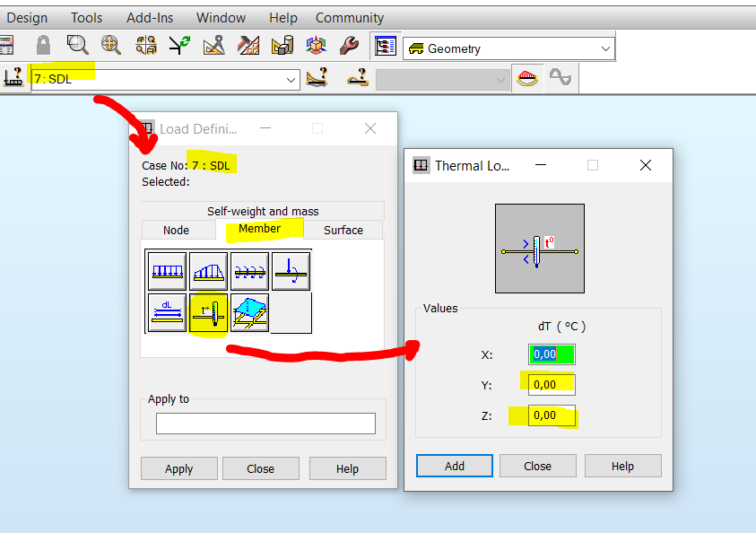Image resolution: width=756 pixels, height=533 pixels.
Task: Select the zoom magnifier tool in the toolbar
Action: (77, 45)
